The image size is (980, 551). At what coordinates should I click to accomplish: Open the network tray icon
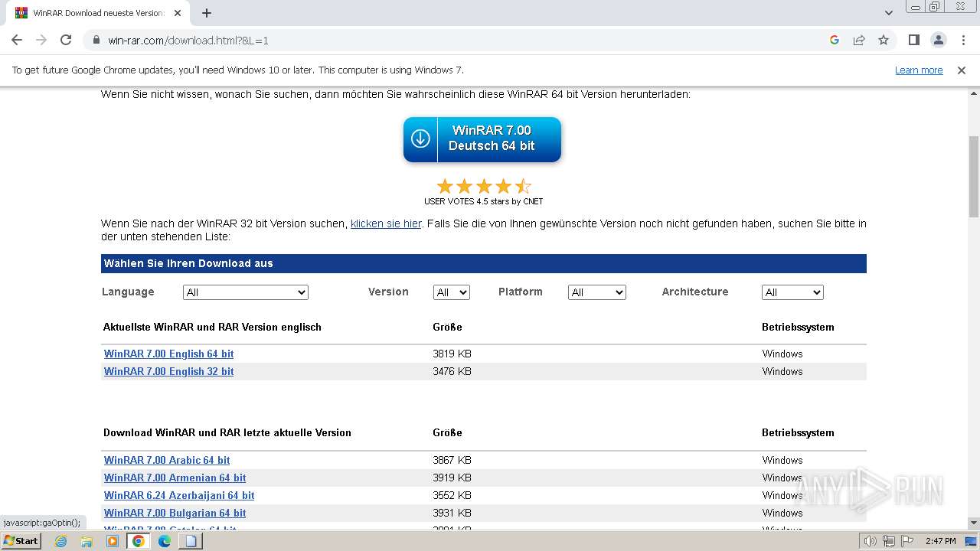(x=888, y=541)
